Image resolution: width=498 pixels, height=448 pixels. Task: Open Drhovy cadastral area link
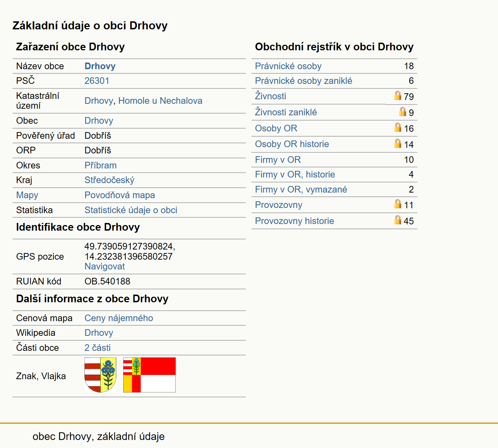tap(99, 101)
